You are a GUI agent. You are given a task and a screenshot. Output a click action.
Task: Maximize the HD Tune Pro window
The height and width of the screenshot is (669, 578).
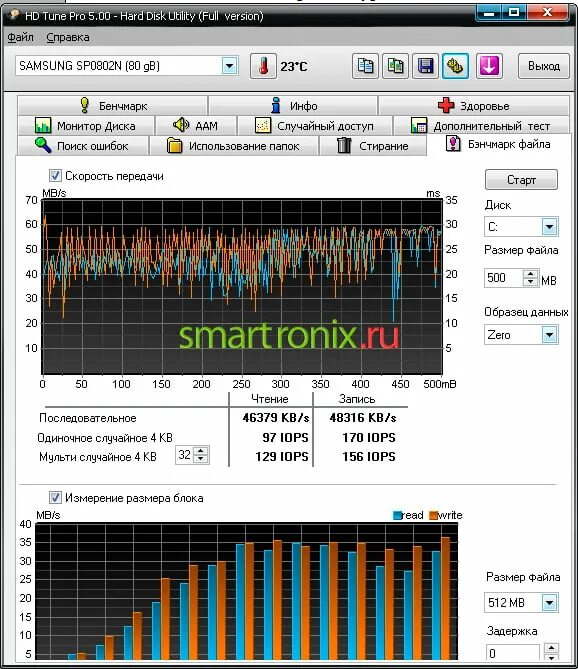(514, 12)
